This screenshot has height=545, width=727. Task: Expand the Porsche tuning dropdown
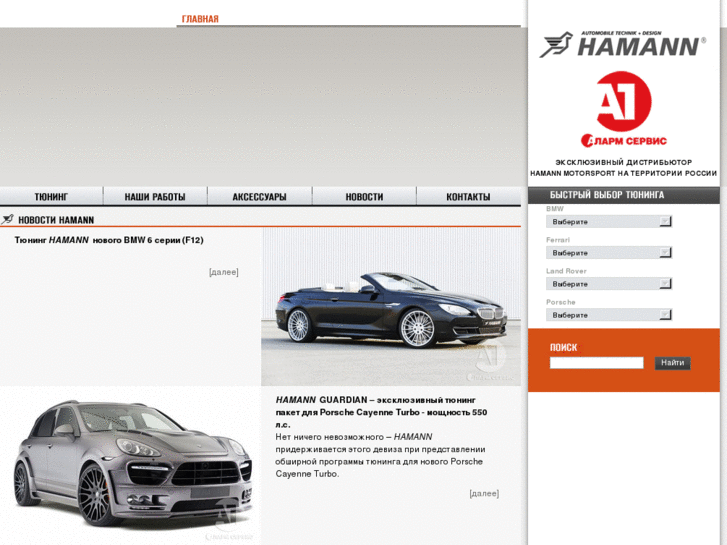(609, 315)
